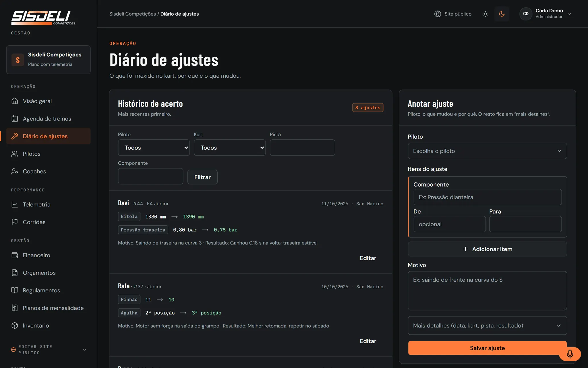Expand Editar site público menu
This screenshot has width=588, height=368.
pos(48,350)
